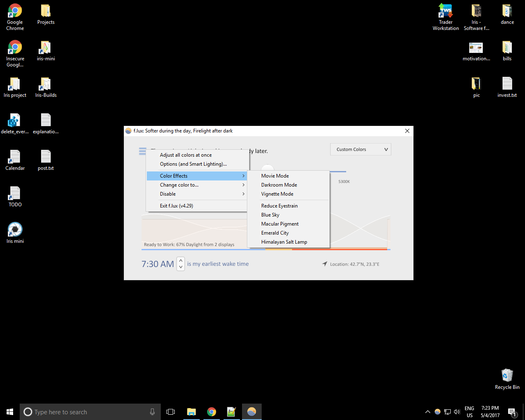The width and height of the screenshot is (525, 420).
Task: Decrease wake time with down arrow
Action: point(181,267)
